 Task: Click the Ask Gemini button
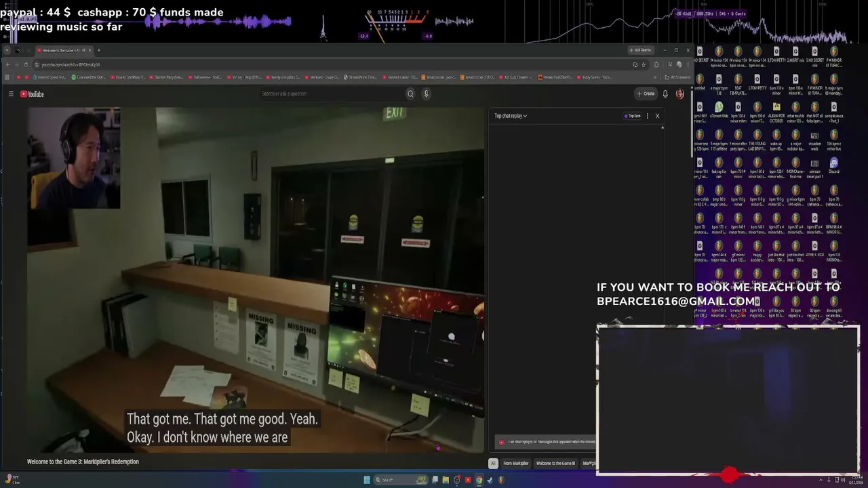click(x=640, y=50)
